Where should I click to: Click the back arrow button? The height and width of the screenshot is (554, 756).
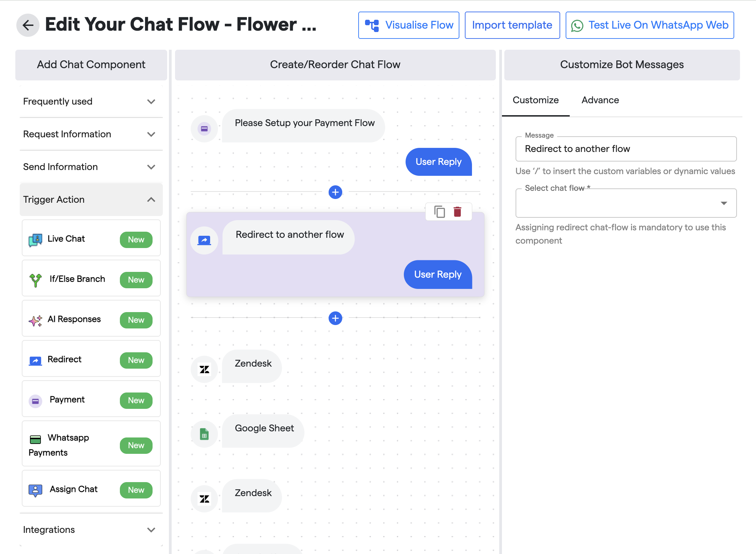(28, 25)
